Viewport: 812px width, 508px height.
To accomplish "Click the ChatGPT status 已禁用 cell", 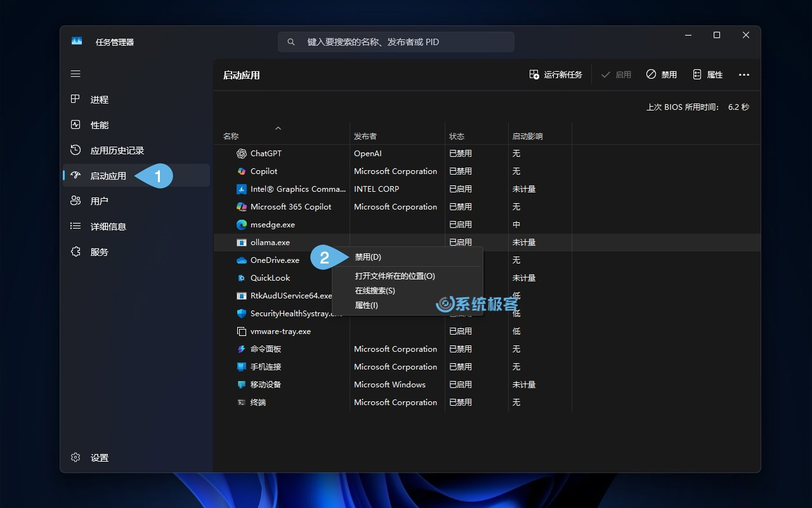I will 461,154.
